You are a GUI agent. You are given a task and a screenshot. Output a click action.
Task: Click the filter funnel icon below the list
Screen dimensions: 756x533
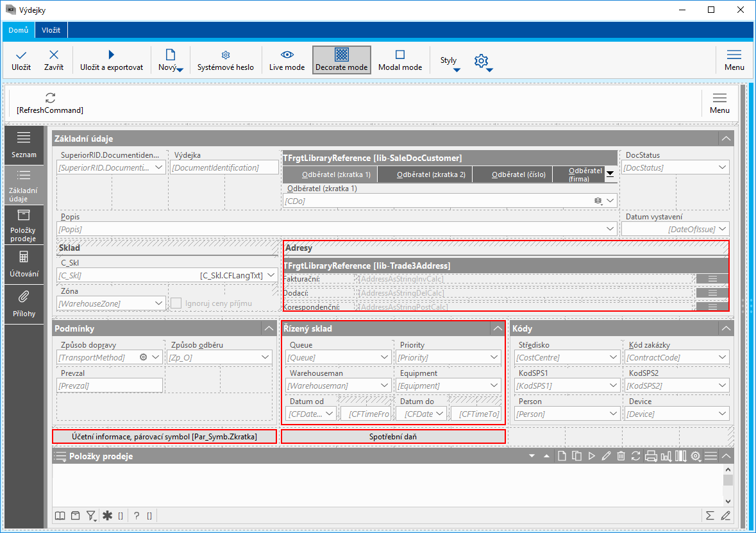coord(91,515)
